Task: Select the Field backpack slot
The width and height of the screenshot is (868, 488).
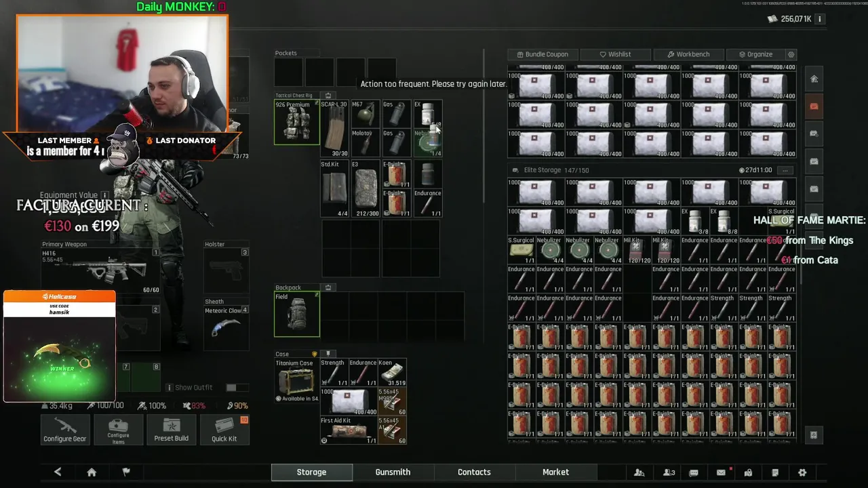Action: point(297,314)
